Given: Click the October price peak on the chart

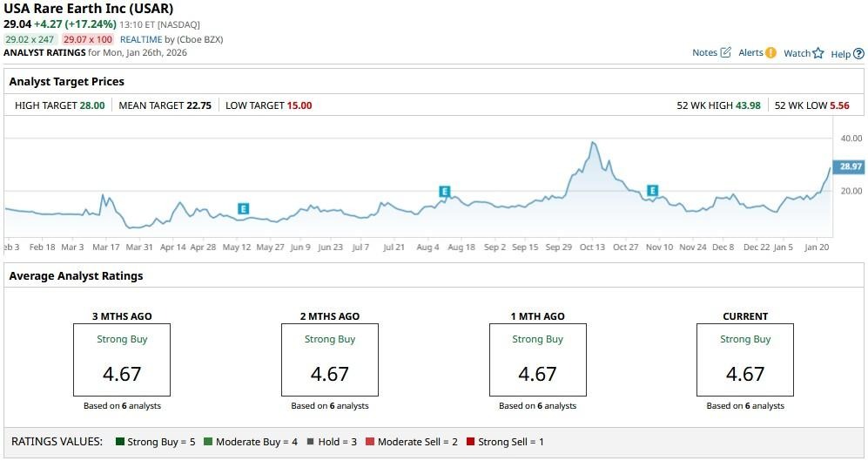Looking at the screenshot, I should 593,143.
